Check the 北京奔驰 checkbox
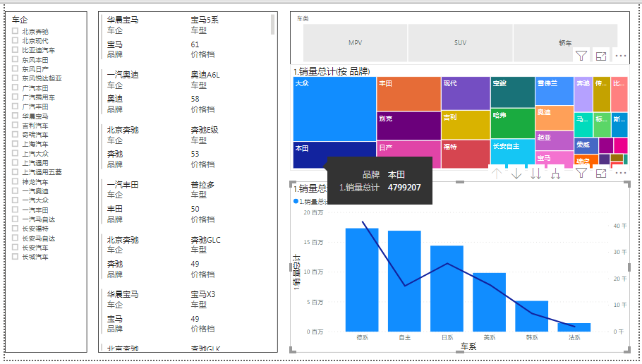This screenshot has height=364, width=642. [15, 31]
